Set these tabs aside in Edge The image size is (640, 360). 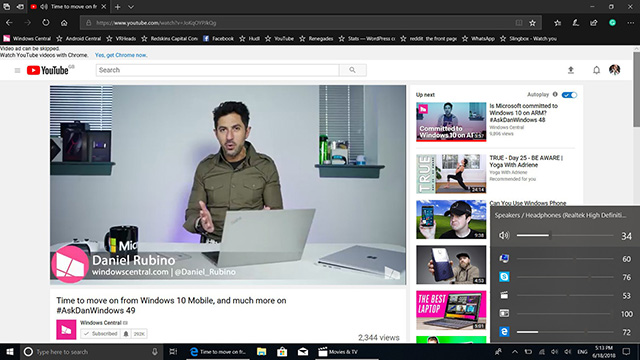click(20, 7)
